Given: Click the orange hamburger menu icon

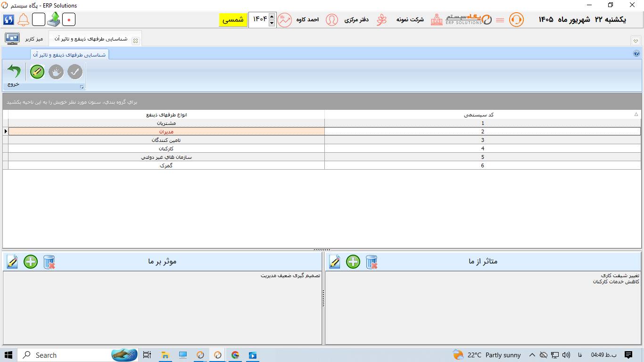Looking at the screenshot, I should point(500,20).
